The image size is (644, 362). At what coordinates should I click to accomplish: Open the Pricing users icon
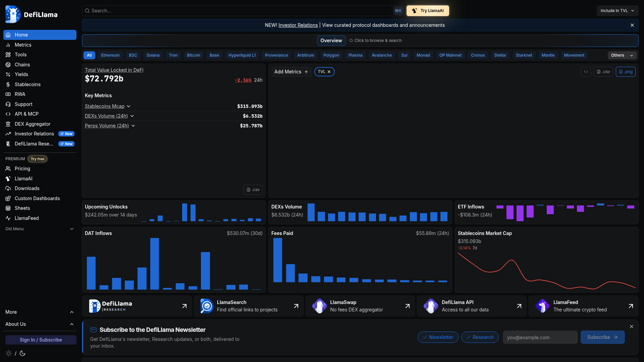coord(8,169)
